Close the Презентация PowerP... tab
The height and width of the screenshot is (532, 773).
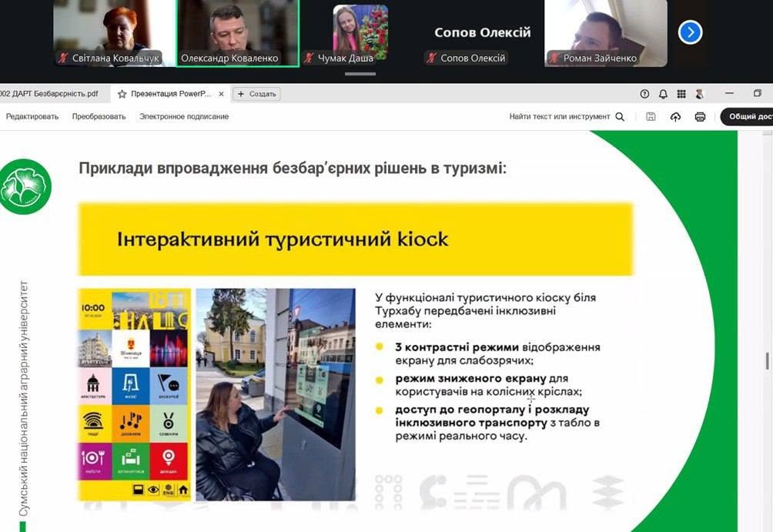221,94
